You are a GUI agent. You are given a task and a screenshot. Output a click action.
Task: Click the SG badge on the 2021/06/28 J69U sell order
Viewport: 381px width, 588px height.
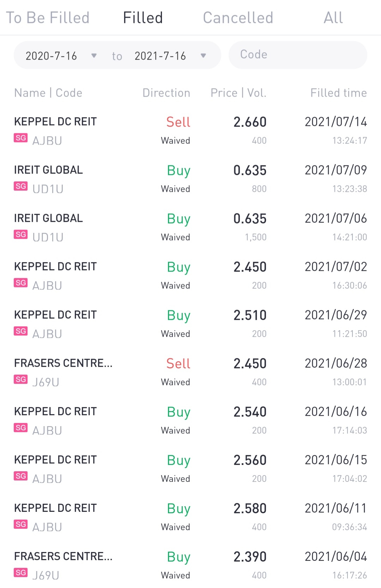point(21,379)
